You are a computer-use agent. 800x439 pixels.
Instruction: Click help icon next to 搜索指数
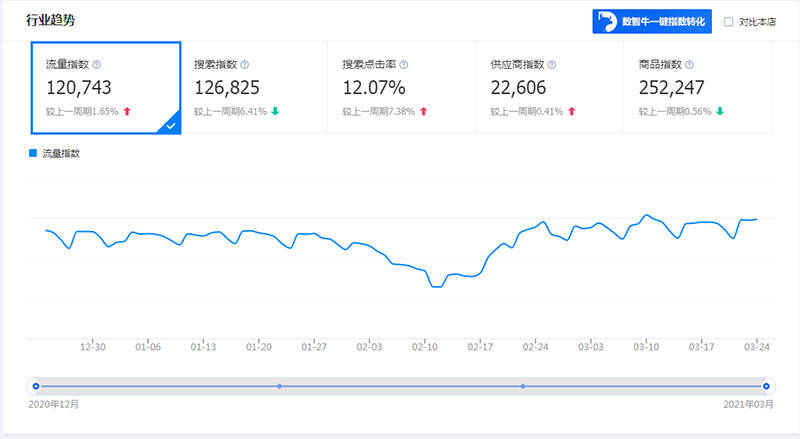245,64
